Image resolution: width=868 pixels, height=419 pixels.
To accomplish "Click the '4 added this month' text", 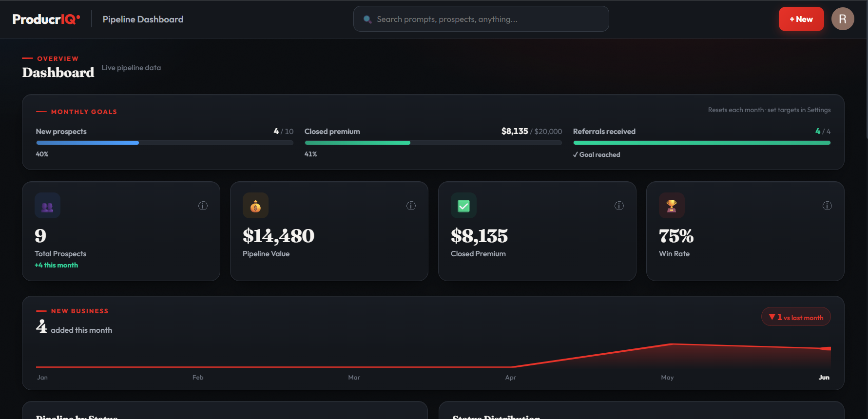I will (x=74, y=327).
